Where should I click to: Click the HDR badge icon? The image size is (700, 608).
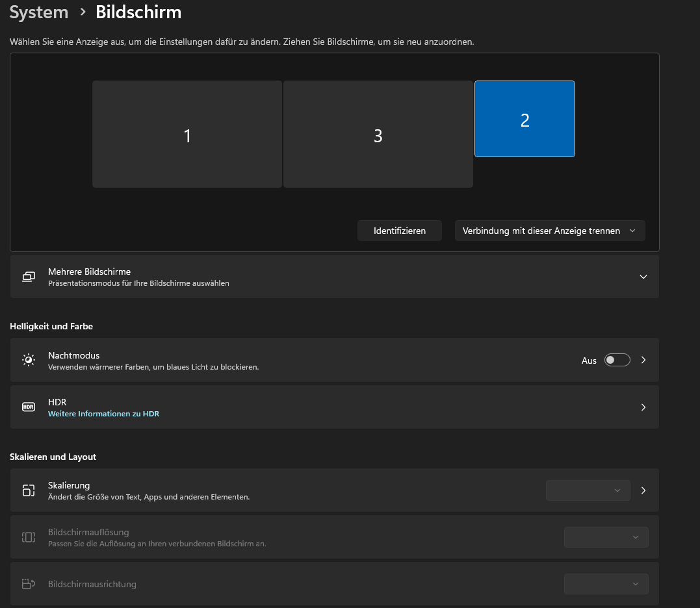[29, 407]
